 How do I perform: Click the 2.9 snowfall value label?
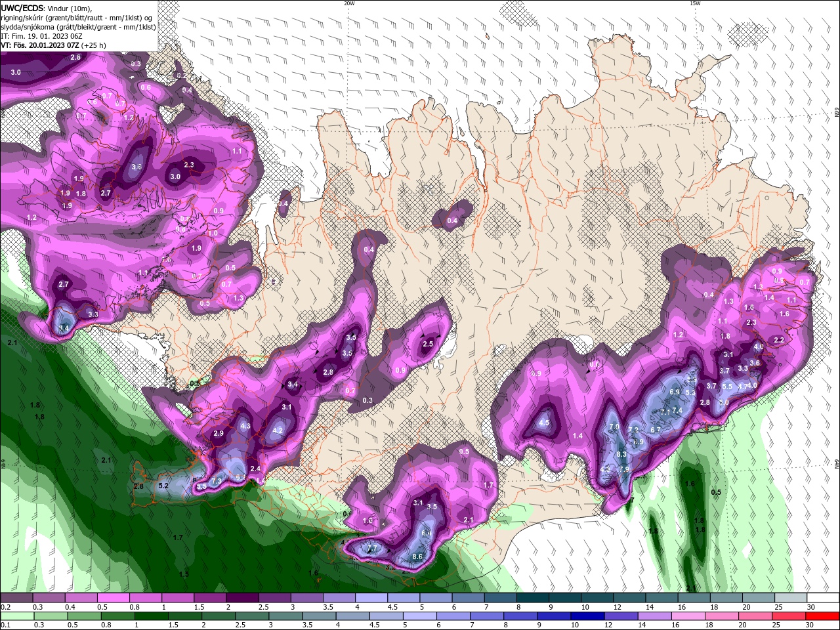(x=219, y=433)
